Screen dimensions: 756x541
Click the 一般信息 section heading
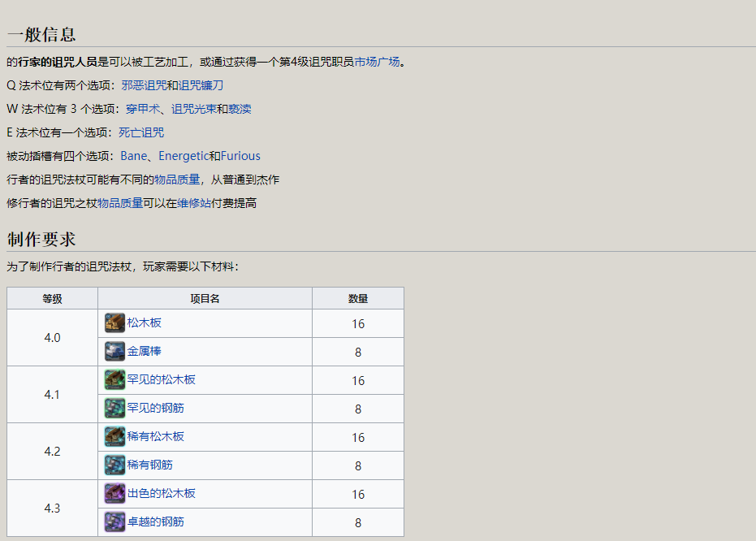41,35
